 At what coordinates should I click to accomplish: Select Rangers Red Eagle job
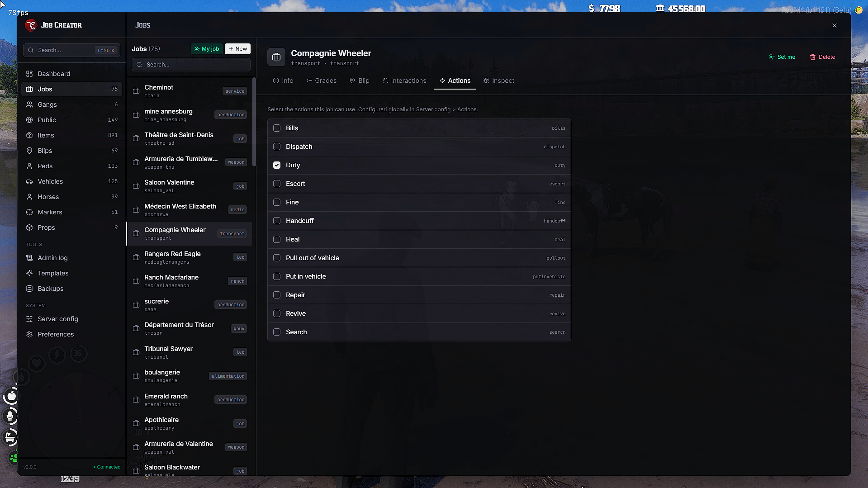coord(190,257)
